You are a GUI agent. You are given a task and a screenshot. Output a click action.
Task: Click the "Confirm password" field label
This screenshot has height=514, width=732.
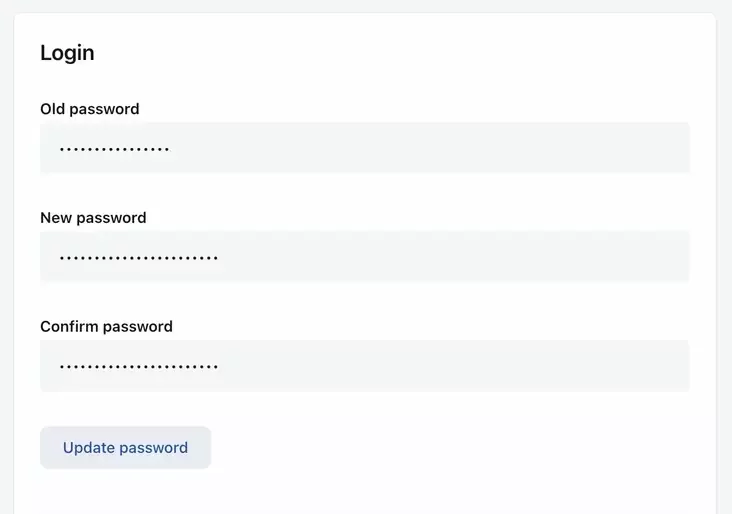[x=106, y=327]
